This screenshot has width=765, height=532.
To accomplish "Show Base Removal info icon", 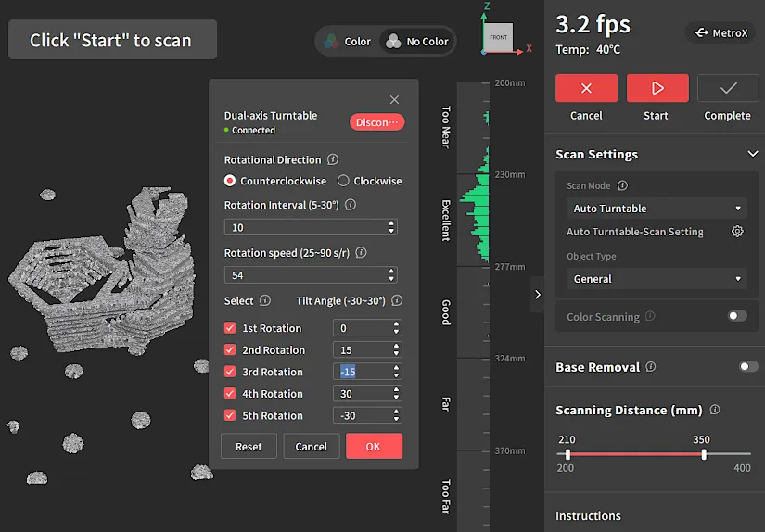I will 651,367.
